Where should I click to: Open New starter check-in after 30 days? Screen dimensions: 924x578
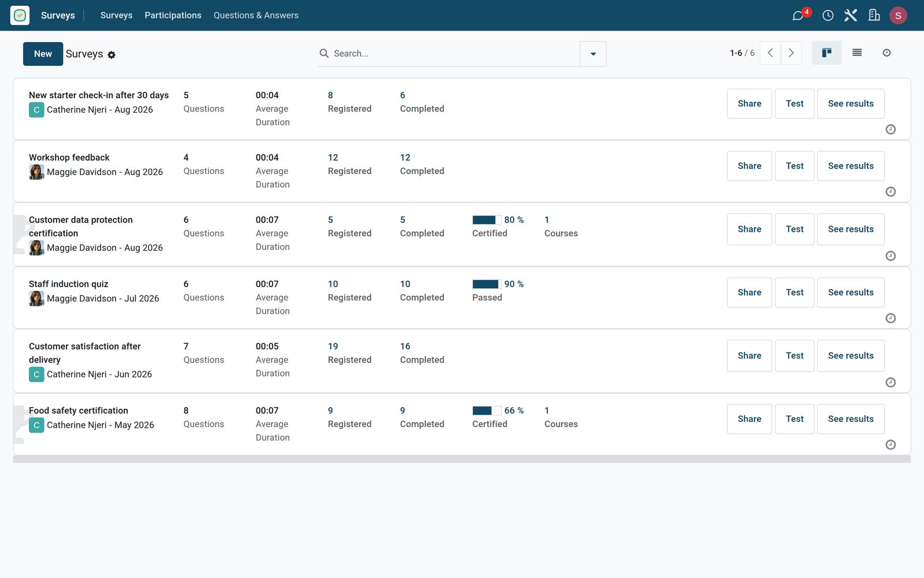pos(99,95)
